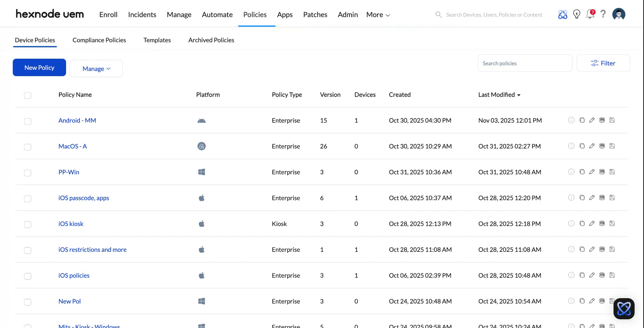Open the More menu in the navigation bar
The height and width of the screenshot is (328, 644).
point(377,14)
